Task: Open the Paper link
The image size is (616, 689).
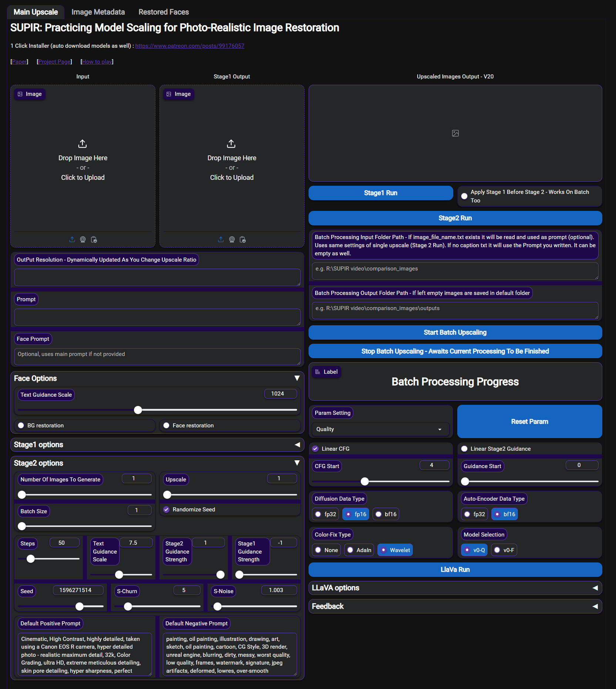Action: tap(19, 62)
